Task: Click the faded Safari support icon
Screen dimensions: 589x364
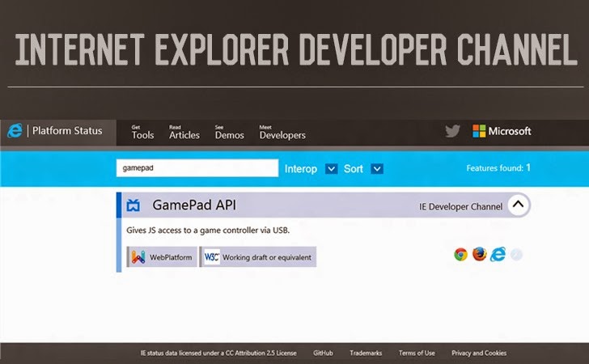Action: (516, 254)
